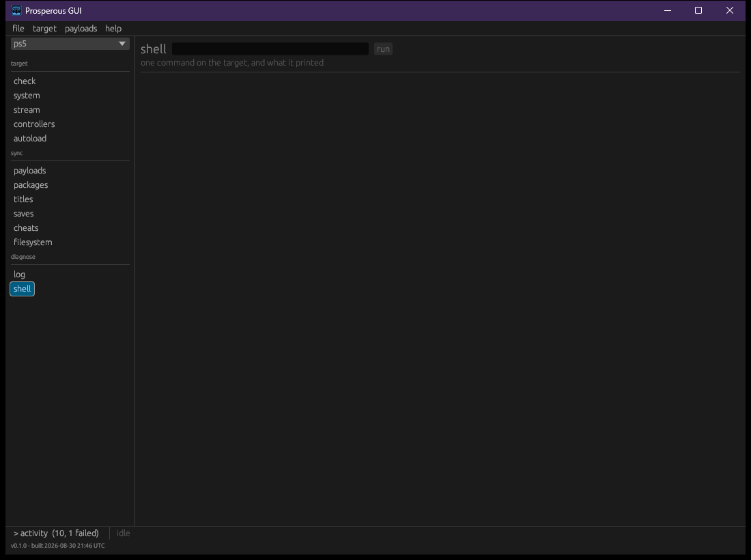
Task: Browse the filesystem page
Action: point(33,242)
